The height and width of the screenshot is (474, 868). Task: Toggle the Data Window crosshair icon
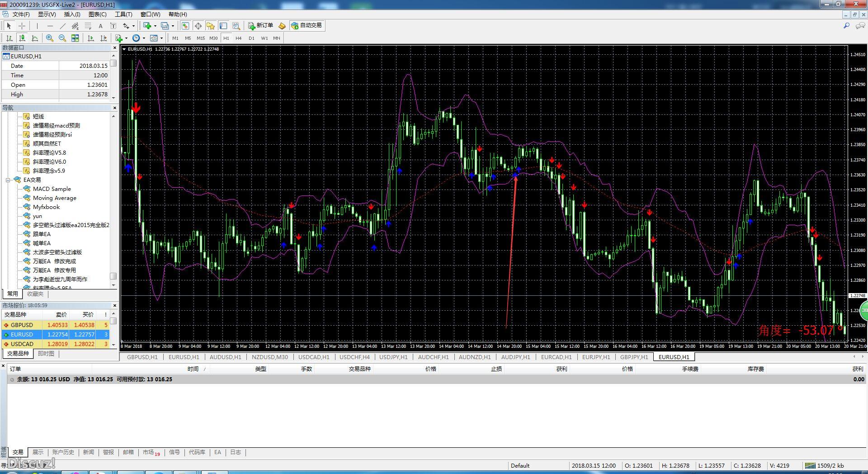(198, 26)
